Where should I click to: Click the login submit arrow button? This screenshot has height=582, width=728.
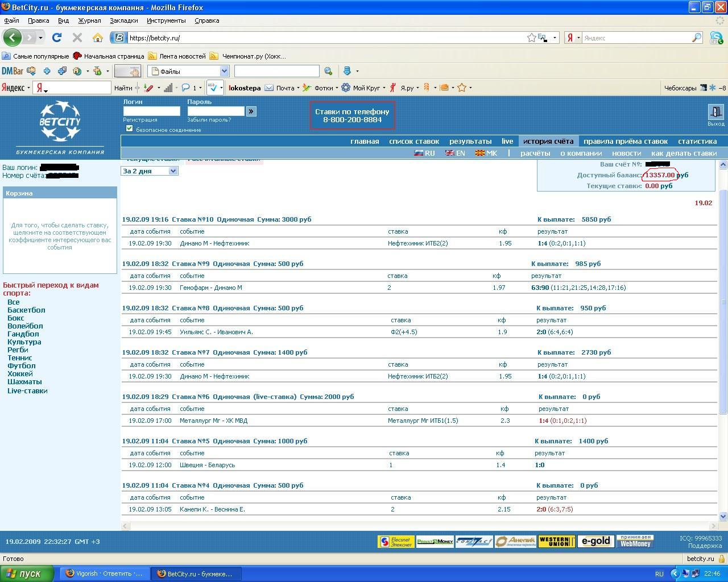[x=251, y=111]
